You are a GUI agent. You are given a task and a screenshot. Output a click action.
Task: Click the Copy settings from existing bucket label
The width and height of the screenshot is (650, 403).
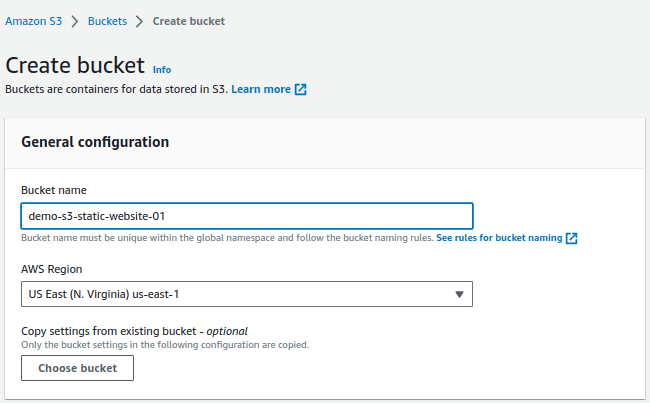134,331
